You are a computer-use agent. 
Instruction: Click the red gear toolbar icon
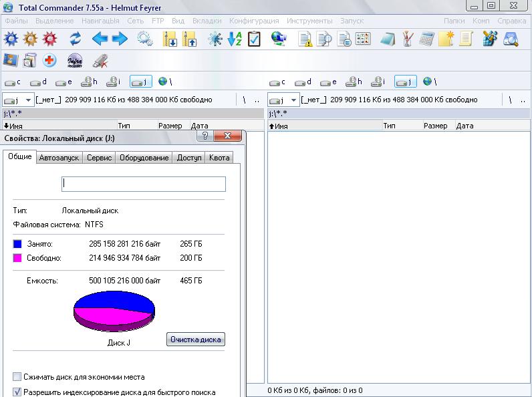49,39
